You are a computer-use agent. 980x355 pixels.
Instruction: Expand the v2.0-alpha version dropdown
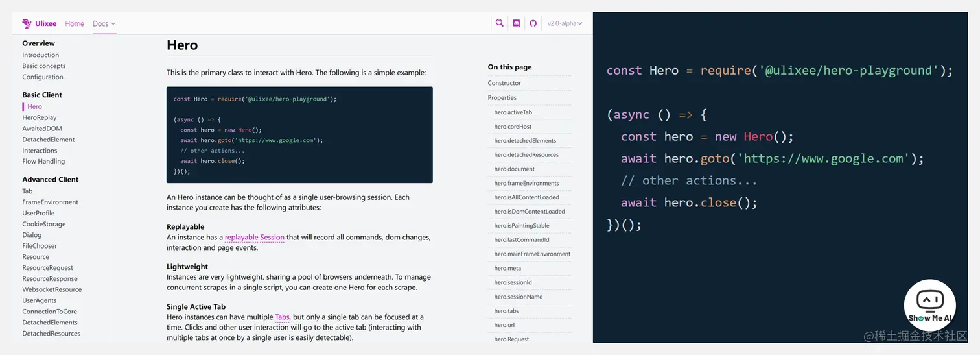(x=565, y=23)
